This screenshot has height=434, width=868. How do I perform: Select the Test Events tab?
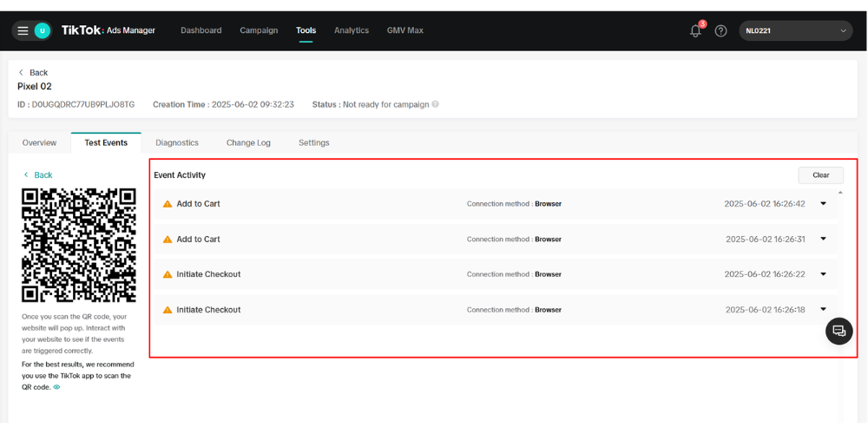(106, 143)
